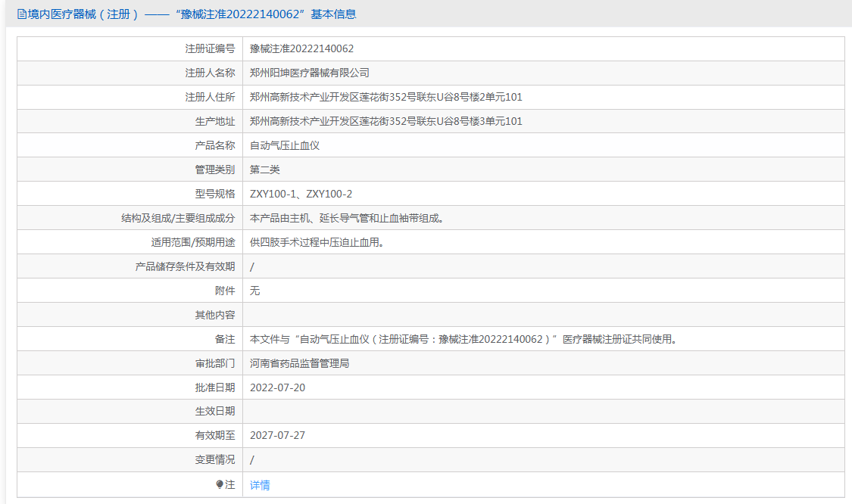Click the 产品储存条件及有效期 label
The width and height of the screenshot is (852, 504).
[186, 266]
